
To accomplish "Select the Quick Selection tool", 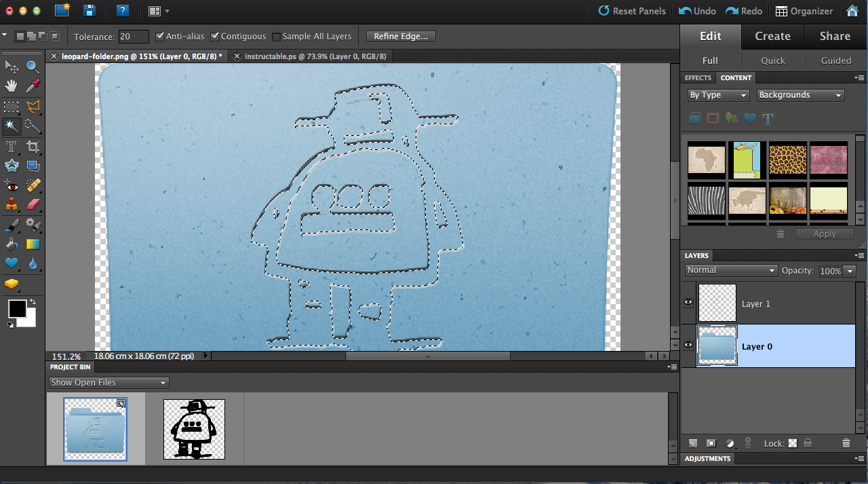I will point(33,126).
